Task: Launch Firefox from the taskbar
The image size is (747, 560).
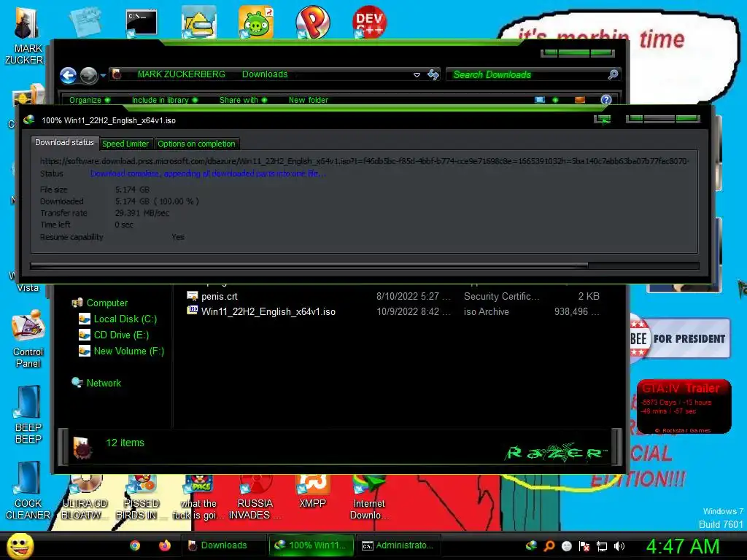Action: (x=165, y=545)
